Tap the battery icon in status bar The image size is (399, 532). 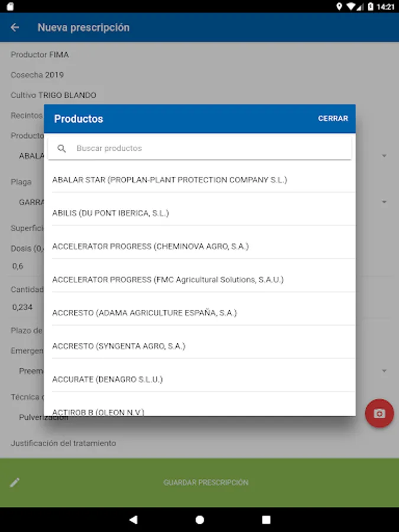(371, 7)
